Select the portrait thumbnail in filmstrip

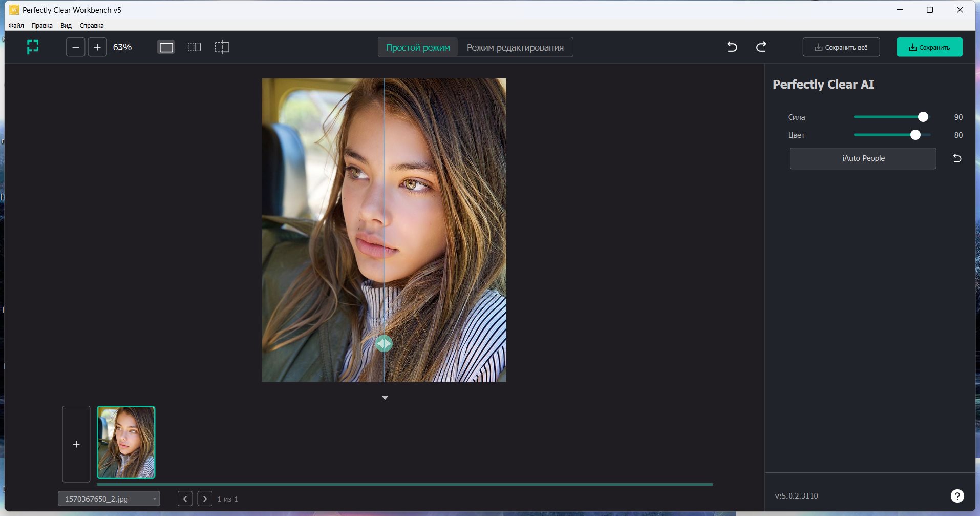pos(126,442)
